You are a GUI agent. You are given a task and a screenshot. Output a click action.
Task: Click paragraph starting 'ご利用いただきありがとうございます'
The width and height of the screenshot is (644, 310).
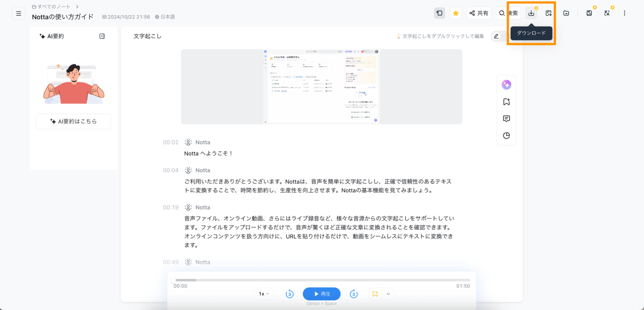(x=318, y=186)
